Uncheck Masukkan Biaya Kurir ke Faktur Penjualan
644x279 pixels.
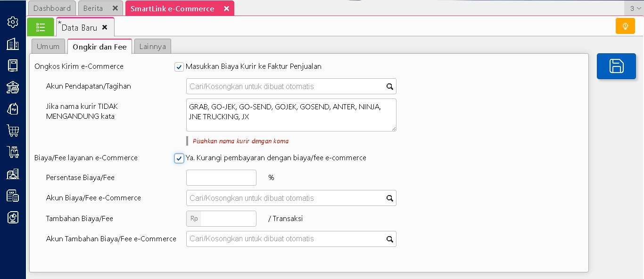(179, 67)
